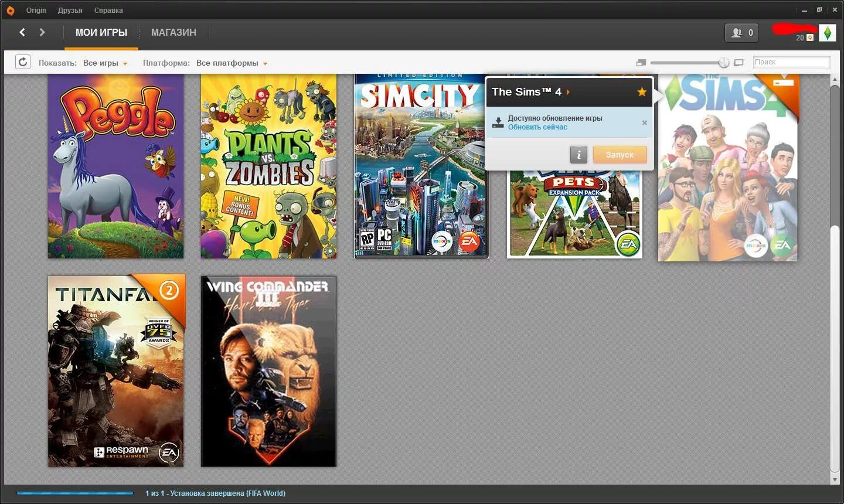Screen dimensions: 844x504
Task: Click scrollbar down arrow
Action: (835, 479)
